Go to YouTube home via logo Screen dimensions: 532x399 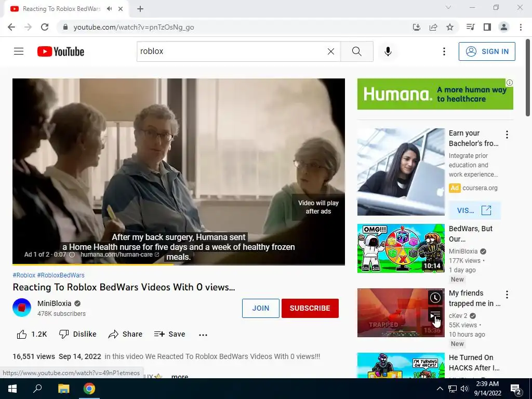[61, 51]
